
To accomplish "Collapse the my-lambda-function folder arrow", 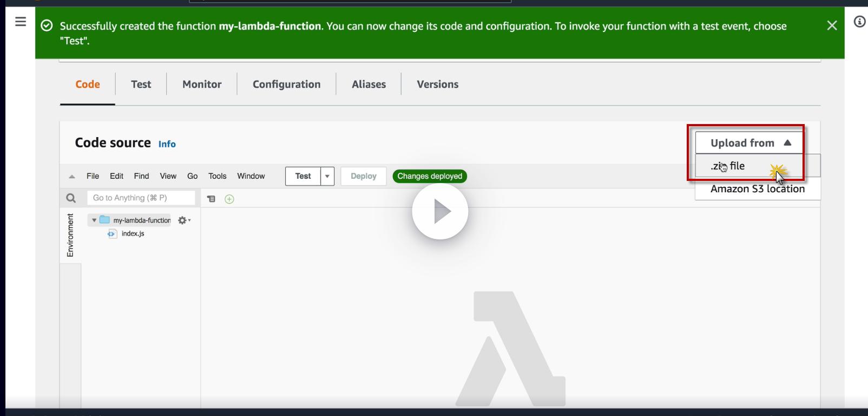I will (x=94, y=220).
